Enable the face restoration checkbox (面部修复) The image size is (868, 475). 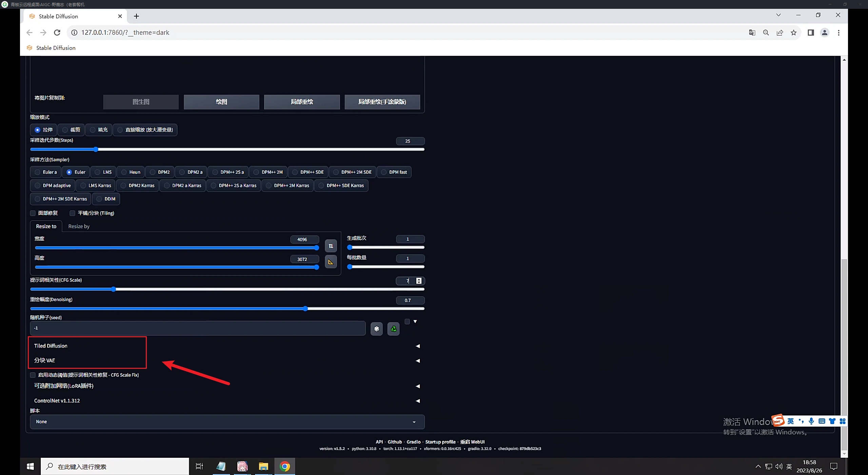pos(33,213)
